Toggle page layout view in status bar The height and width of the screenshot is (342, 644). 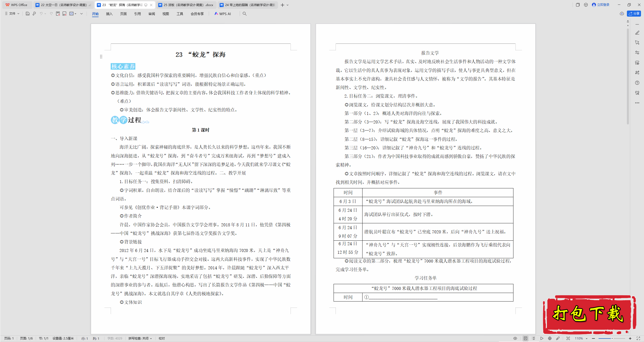(x=526, y=338)
